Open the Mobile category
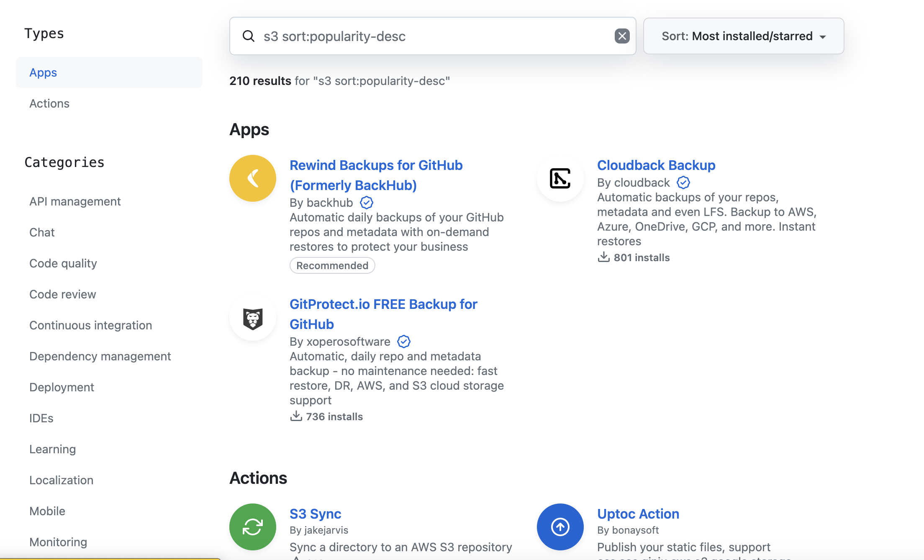This screenshot has height=560, width=924. (47, 511)
